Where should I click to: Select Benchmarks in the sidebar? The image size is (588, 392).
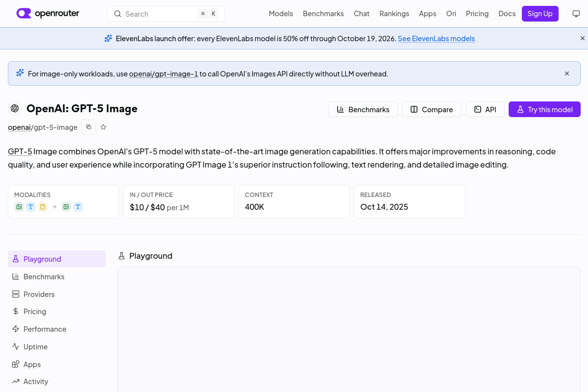click(x=57, y=276)
